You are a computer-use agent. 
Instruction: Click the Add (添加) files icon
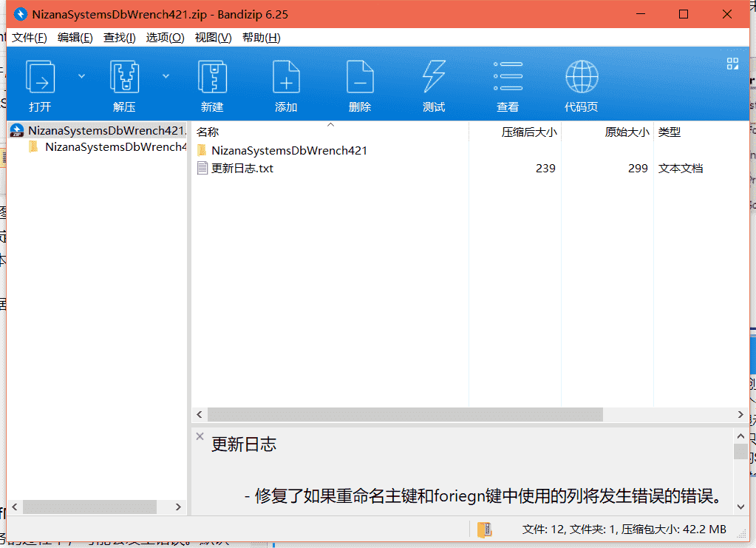click(x=286, y=77)
